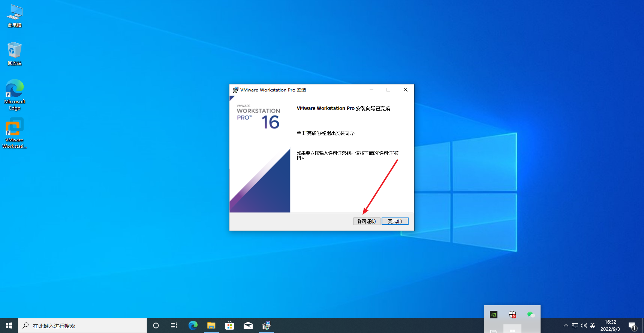Collapse the hidden tray icons chevron
The height and width of the screenshot is (333, 644).
566,325
